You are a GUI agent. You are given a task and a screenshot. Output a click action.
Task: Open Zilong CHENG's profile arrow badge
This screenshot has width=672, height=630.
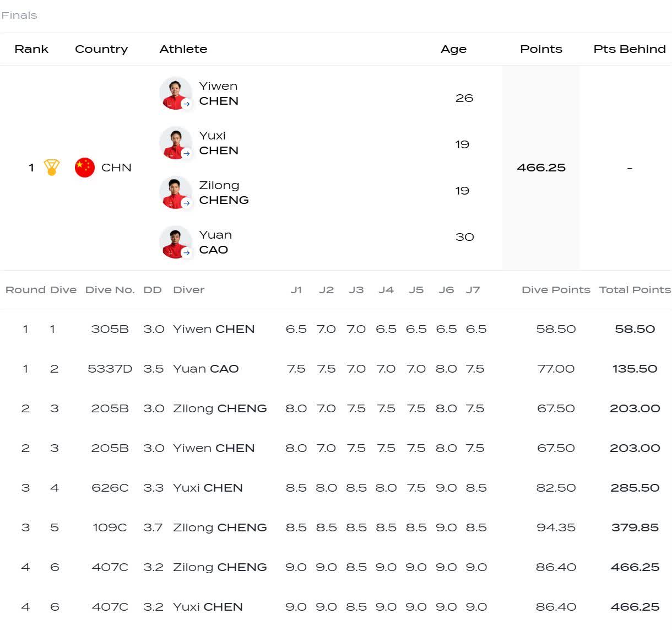[187, 203]
